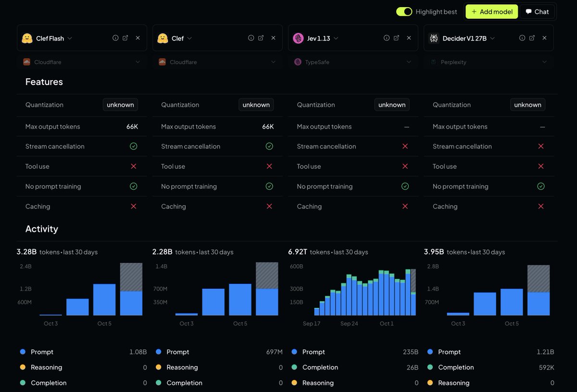Click the '235B' Prompt value
Screen dimensions: 577x392
click(411, 352)
